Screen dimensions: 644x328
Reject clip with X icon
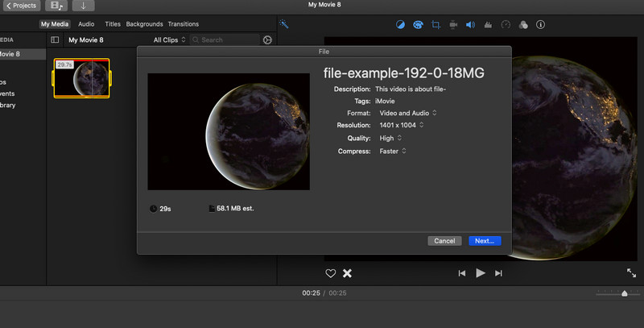coord(348,273)
